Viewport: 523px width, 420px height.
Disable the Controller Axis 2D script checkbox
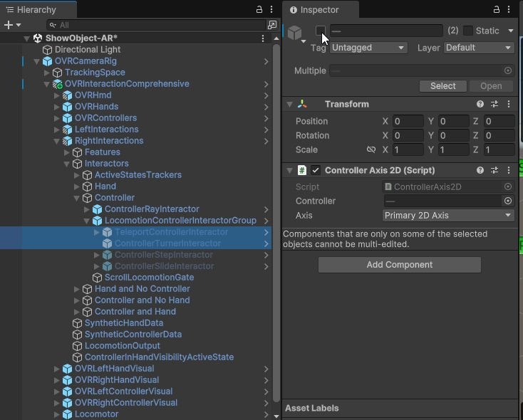click(315, 170)
